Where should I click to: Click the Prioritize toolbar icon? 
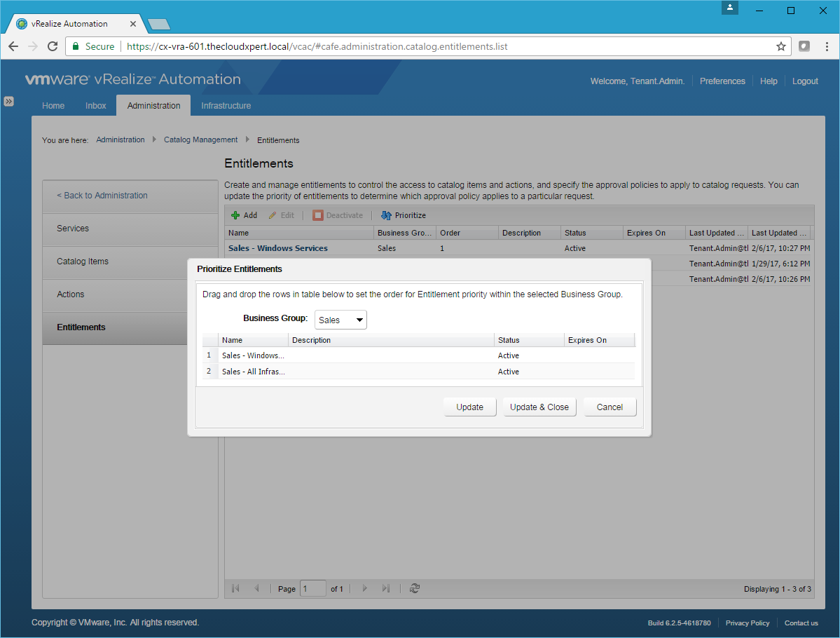386,215
